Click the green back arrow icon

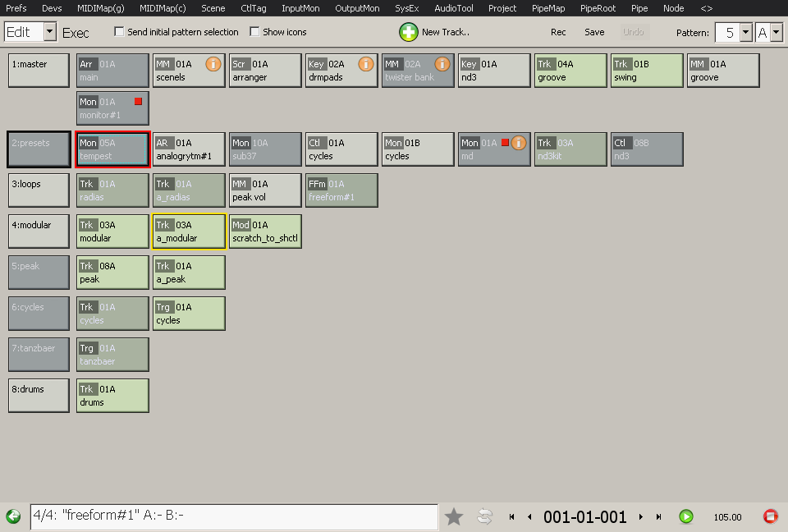click(x=13, y=516)
